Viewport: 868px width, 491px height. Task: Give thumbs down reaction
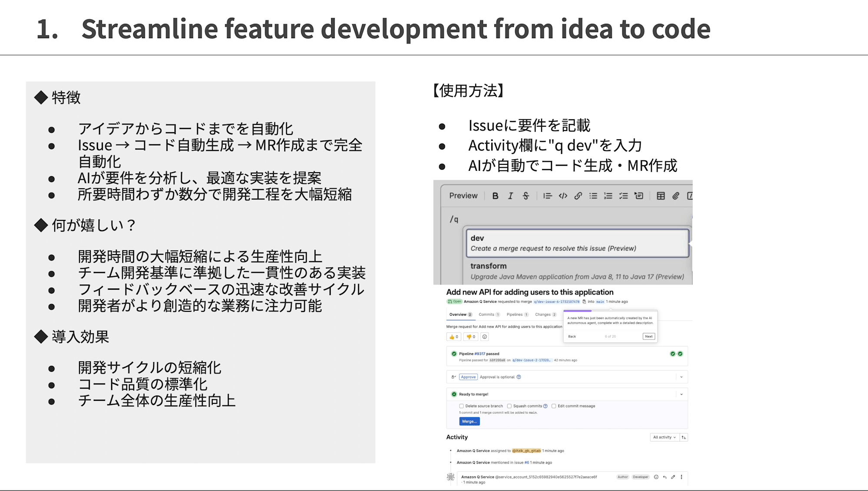(x=471, y=337)
